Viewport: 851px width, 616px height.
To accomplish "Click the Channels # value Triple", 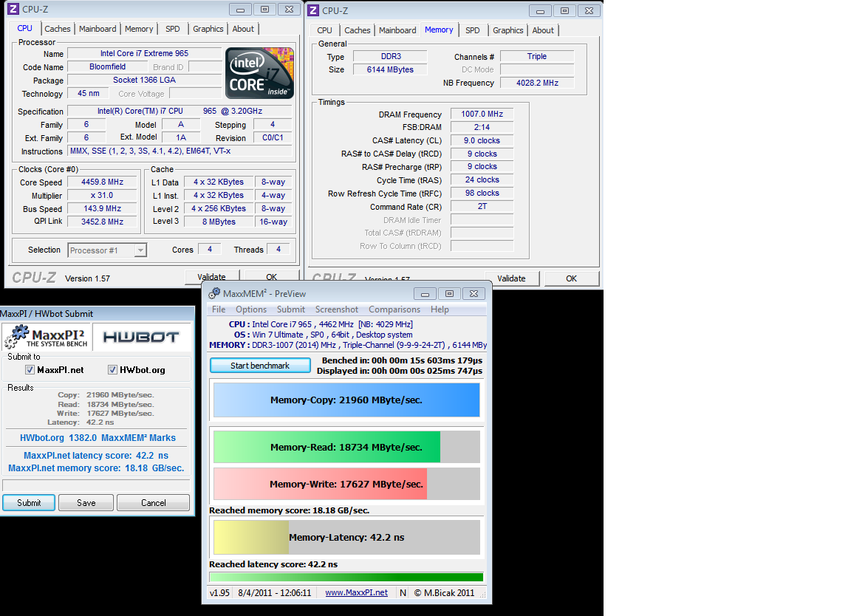I will click(537, 56).
